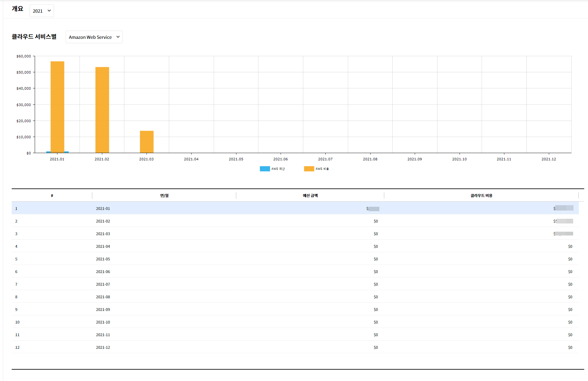The image size is (588, 381).
Task: Click the 2021.01 orange cost bar
Action: tap(57, 107)
